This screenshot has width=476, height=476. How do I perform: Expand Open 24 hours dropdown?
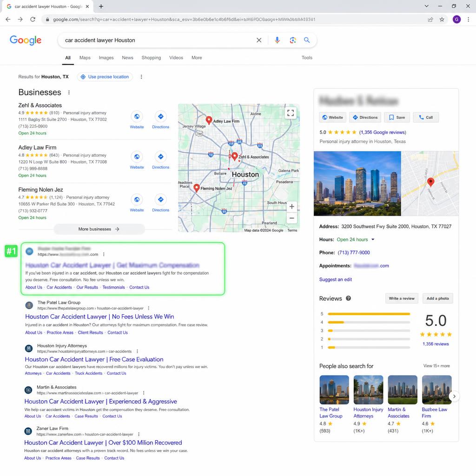click(373, 239)
